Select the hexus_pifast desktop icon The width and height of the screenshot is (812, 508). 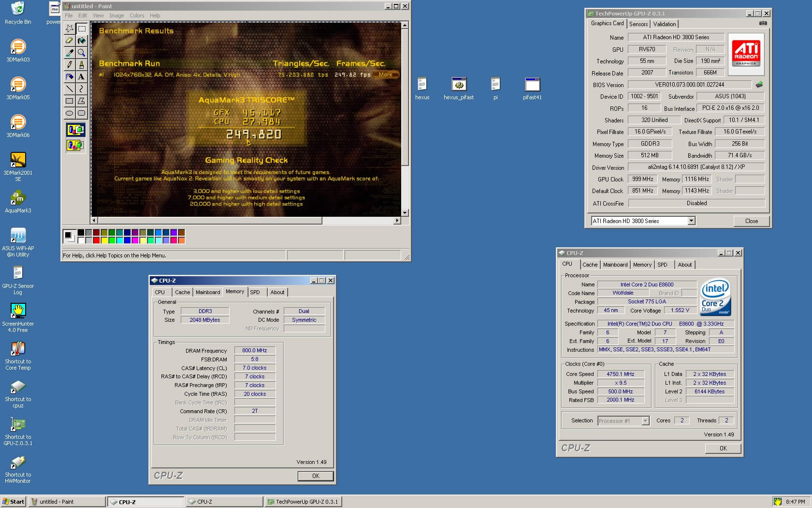(x=459, y=88)
